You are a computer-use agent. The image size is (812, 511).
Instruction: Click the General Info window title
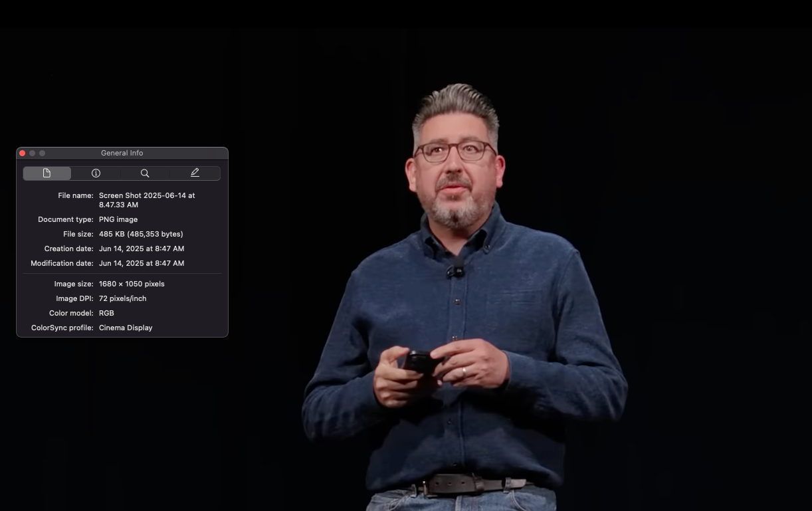(122, 153)
